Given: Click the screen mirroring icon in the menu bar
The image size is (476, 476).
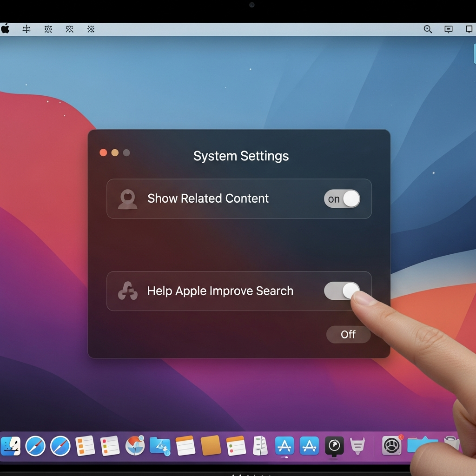Looking at the screenshot, I should point(448,29).
